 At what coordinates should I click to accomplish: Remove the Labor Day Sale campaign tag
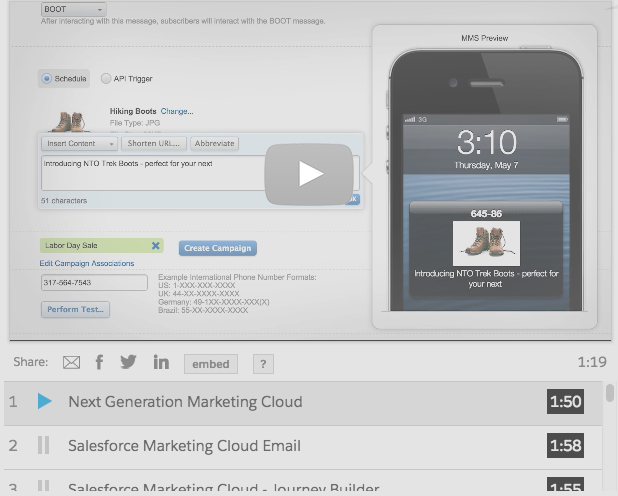click(x=156, y=246)
